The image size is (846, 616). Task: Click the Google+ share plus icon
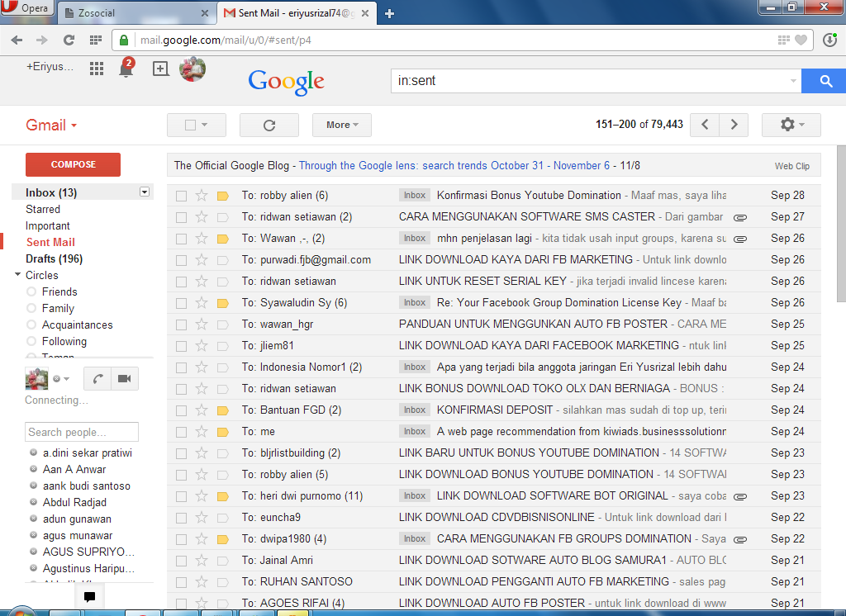[160, 69]
